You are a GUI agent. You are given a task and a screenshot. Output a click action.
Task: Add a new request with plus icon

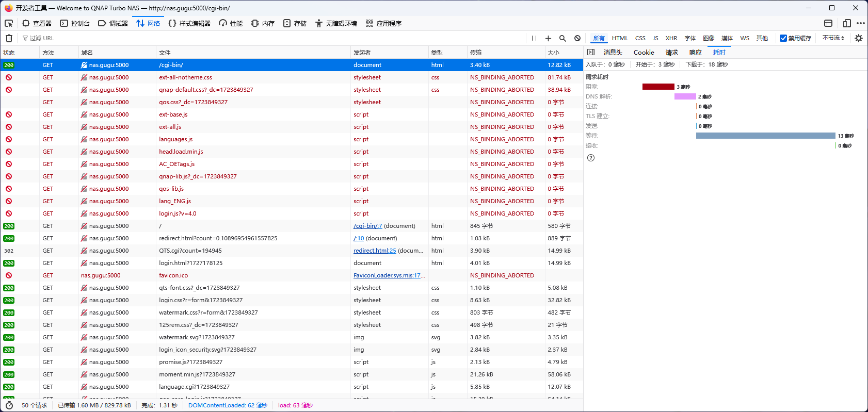tap(548, 38)
